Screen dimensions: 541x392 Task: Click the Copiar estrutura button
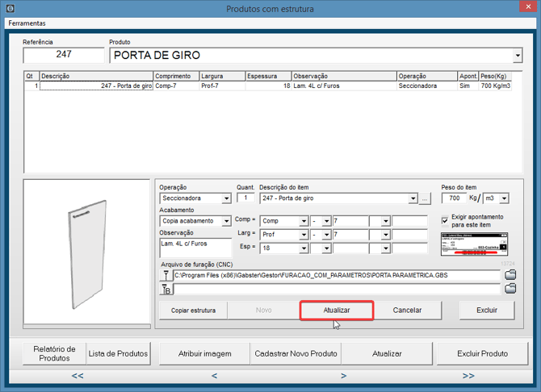tap(194, 311)
